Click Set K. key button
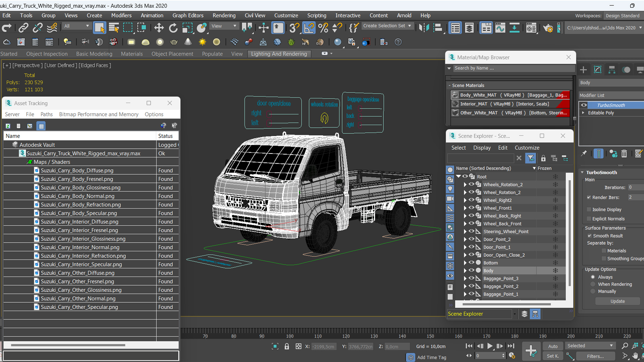The width and height of the screenshot is (644, 362). (553, 356)
